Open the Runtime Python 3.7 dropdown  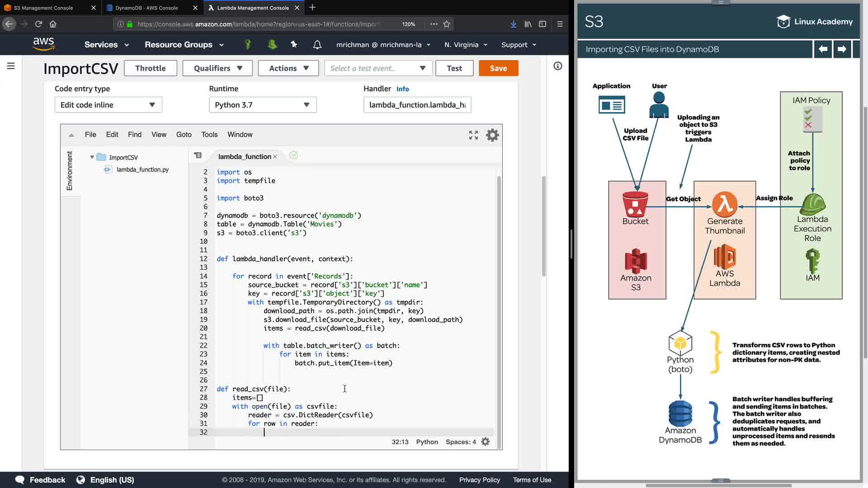(263, 105)
